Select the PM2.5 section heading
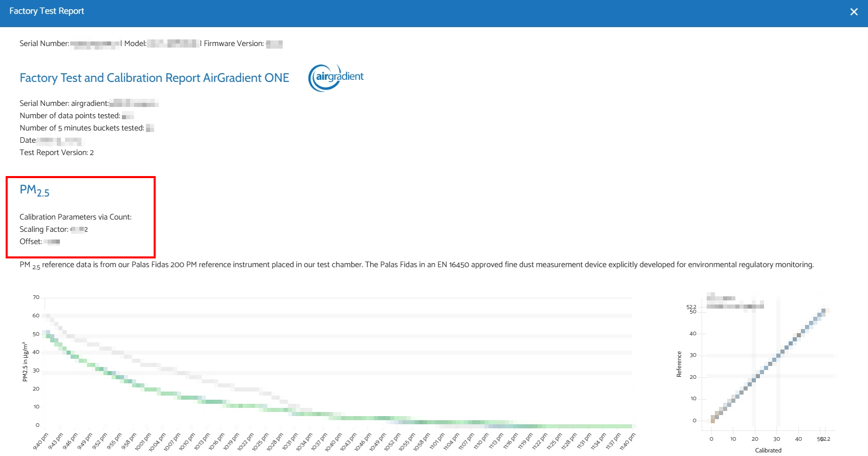 tap(34, 190)
